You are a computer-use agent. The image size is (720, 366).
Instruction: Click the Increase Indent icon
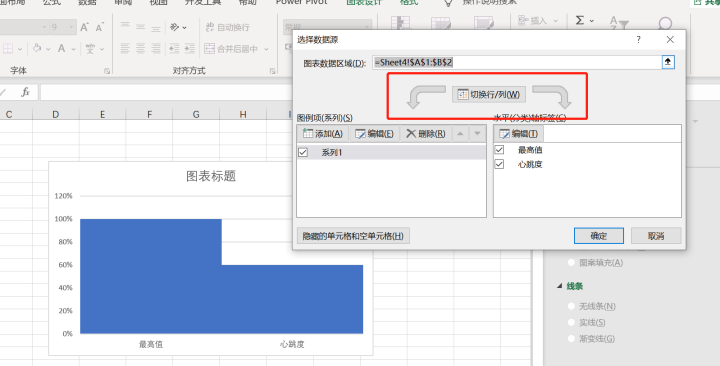(190, 48)
